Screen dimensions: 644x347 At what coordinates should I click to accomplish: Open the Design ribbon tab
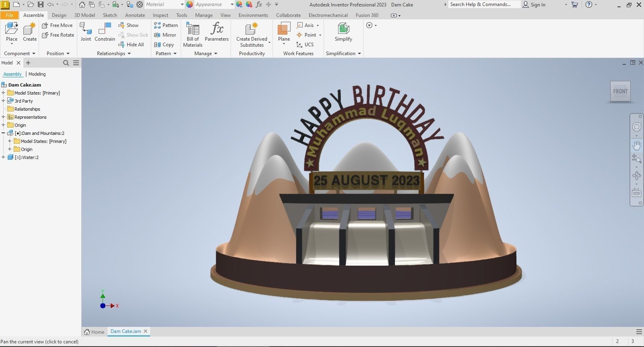59,15
